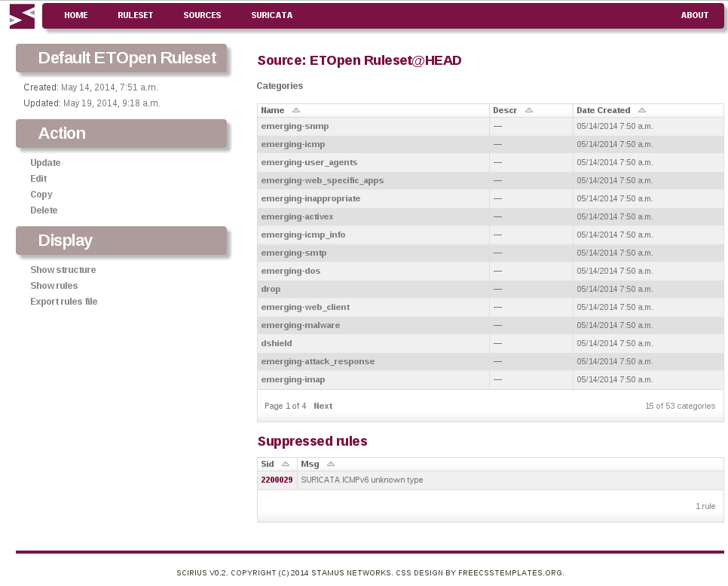Click Export rules file link
728x586 pixels.
pyautogui.click(x=64, y=301)
